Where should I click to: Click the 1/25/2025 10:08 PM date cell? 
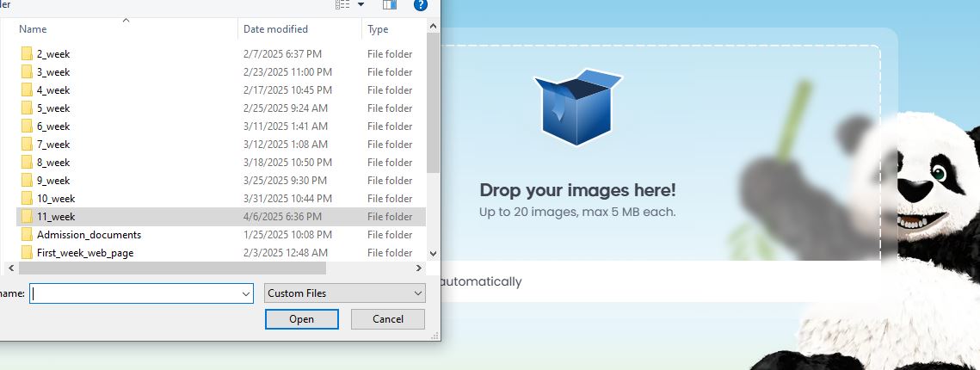287,235
